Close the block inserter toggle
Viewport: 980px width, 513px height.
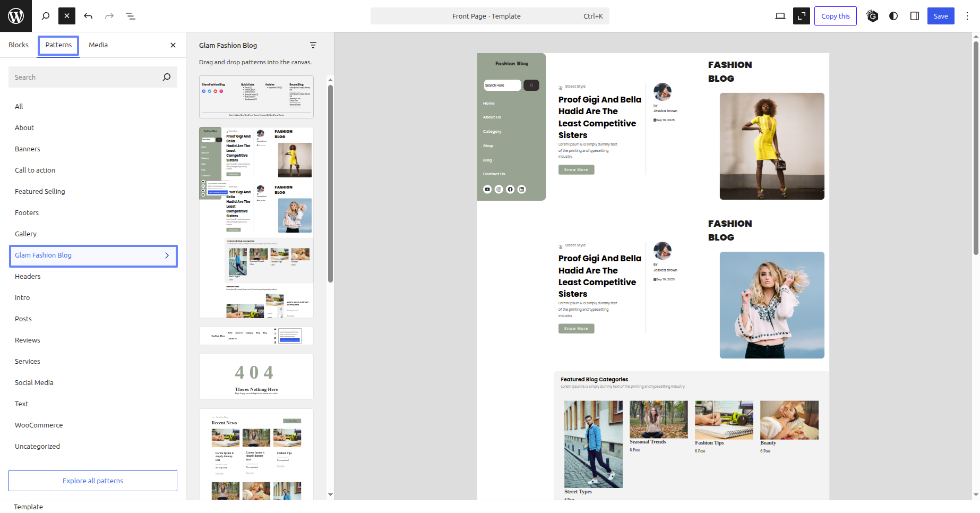pos(67,16)
